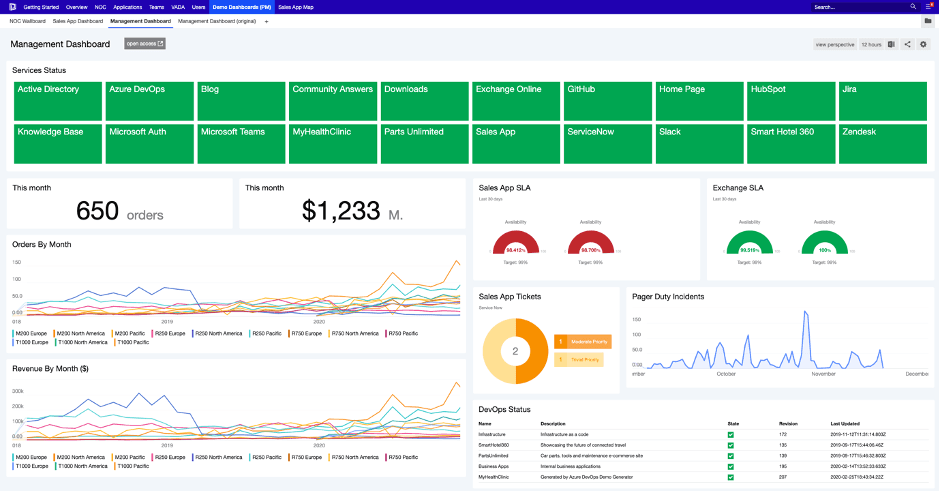The image size is (939, 491).
Task: Select the Management Dashboard tab
Action: (141, 21)
